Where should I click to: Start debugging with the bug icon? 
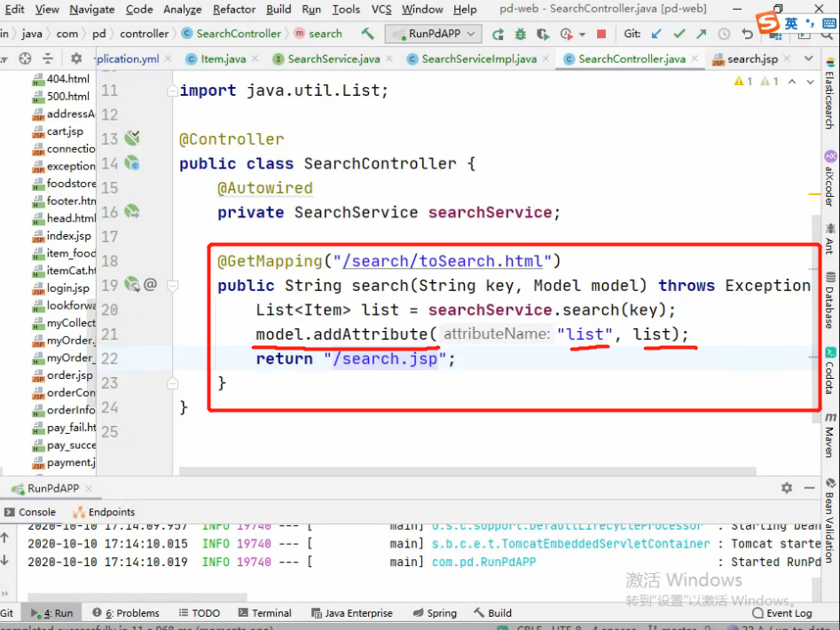(520, 34)
